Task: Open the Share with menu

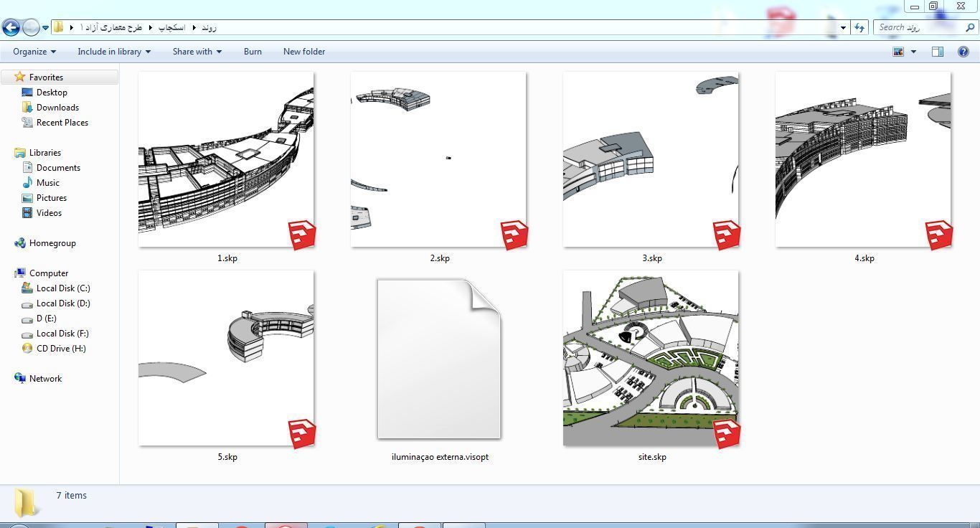Action: click(197, 52)
